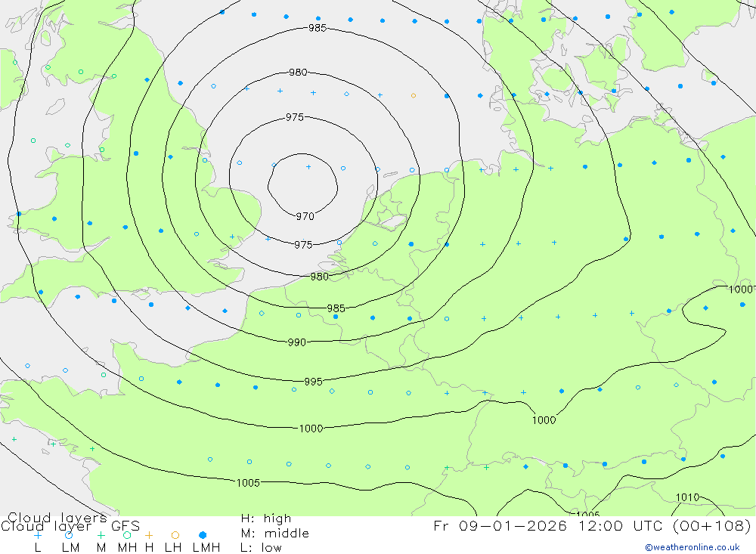Click the 985 label south of the low
The height and width of the screenshot is (554, 756).
pos(336,308)
